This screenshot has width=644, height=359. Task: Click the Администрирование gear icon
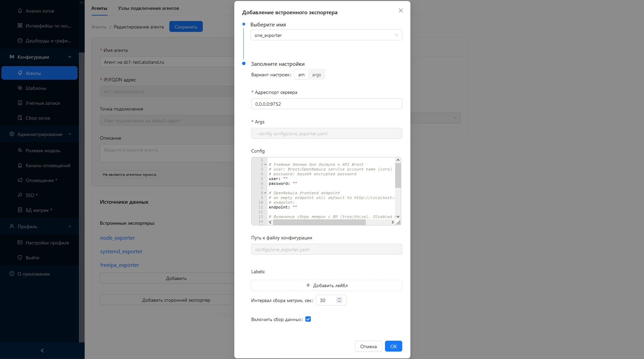pyautogui.click(x=12, y=134)
